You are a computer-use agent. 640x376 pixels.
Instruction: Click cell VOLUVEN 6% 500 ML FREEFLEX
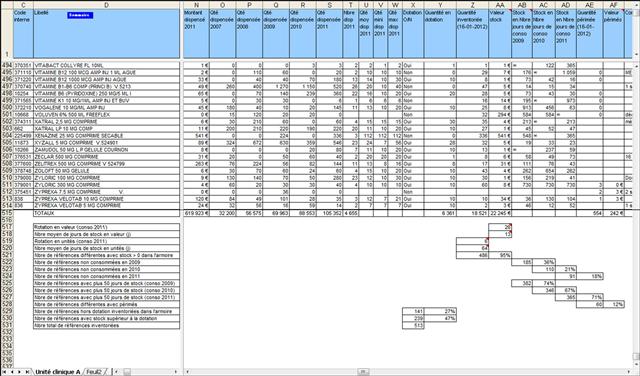click(107, 115)
